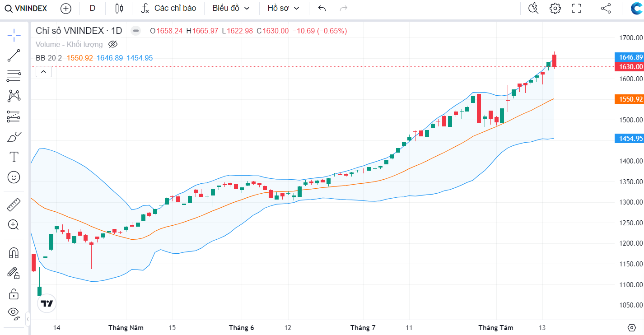Open the Fibonacci retracement tool group
Screen dimensions: 644x335
(x=14, y=76)
